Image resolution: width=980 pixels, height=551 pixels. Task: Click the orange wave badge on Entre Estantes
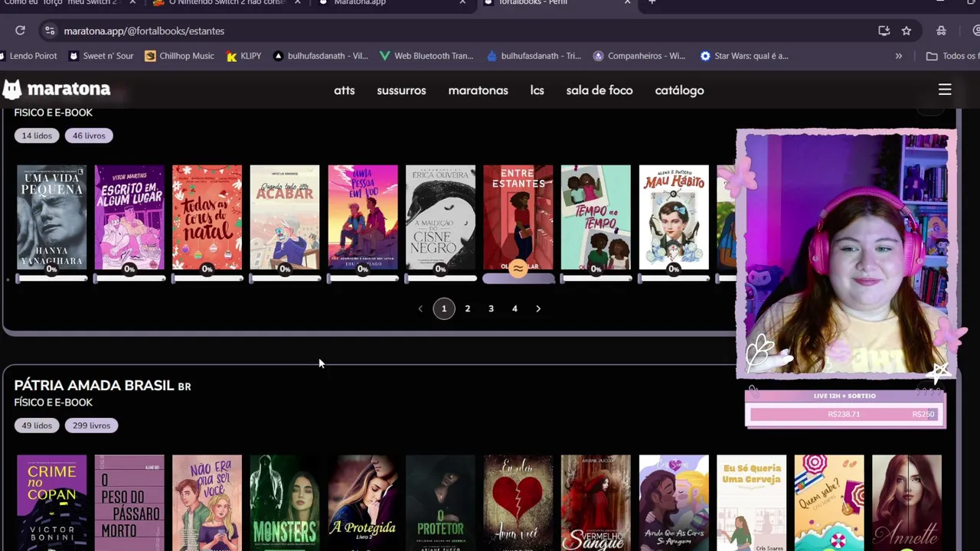click(x=518, y=269)
